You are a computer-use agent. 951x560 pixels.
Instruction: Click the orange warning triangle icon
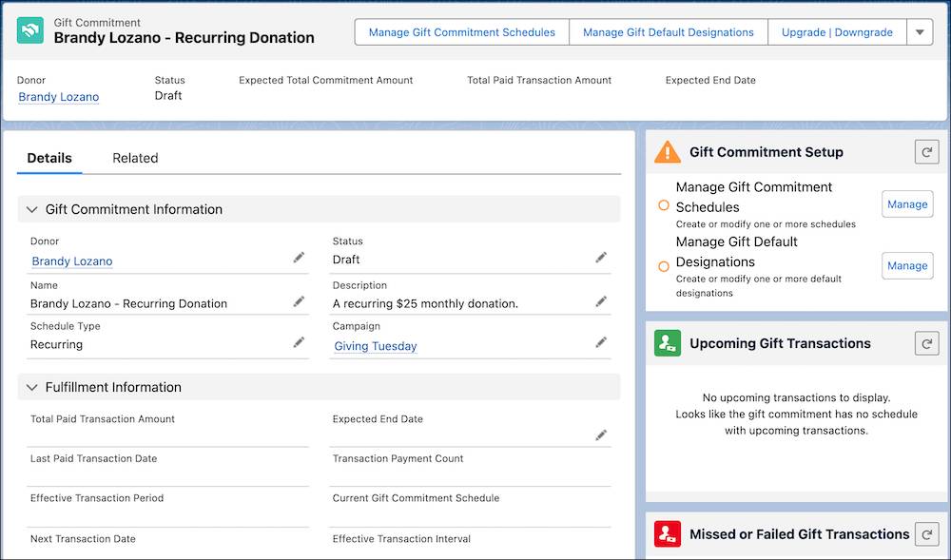[668, 152]
